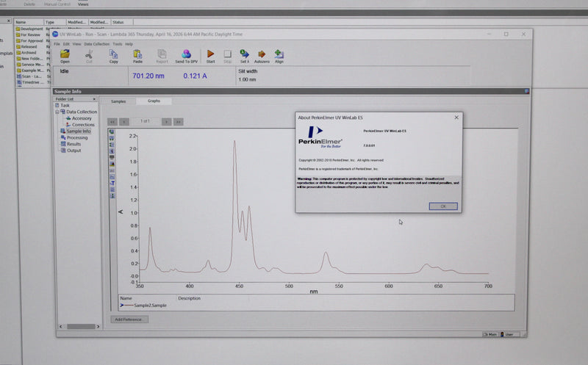Click the Cut scissors toolbar icon
The image size is (588, 365).
click(89, 57)
